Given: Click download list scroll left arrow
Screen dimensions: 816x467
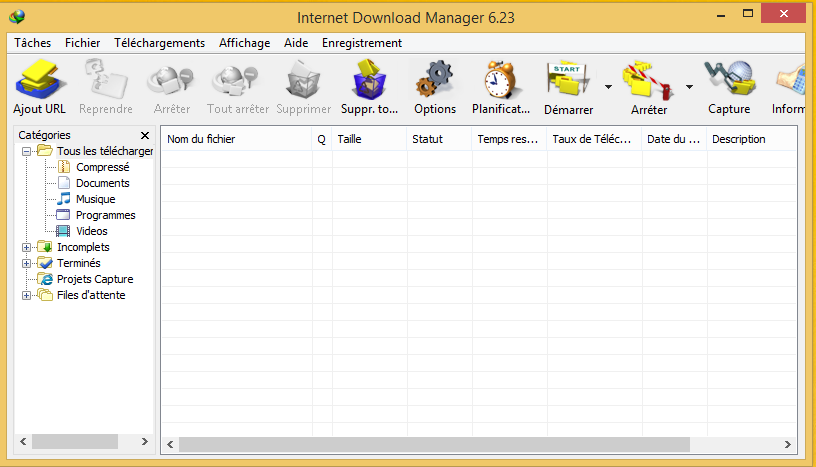Looking at the screenshot, I should point(170,444).
